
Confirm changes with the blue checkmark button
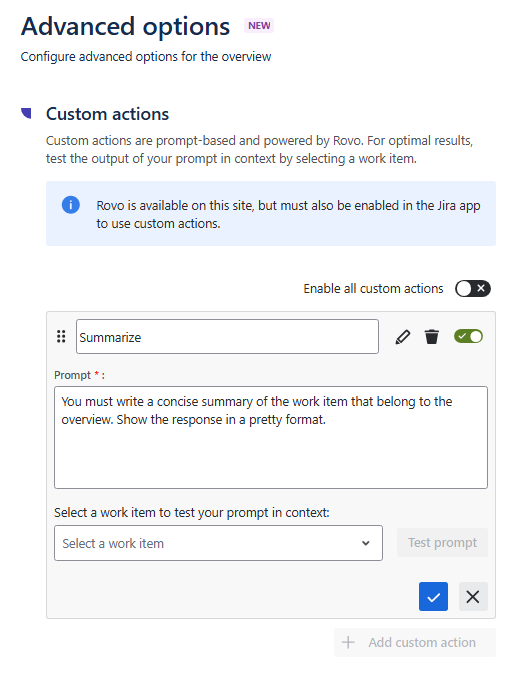[x=433, y=597]
